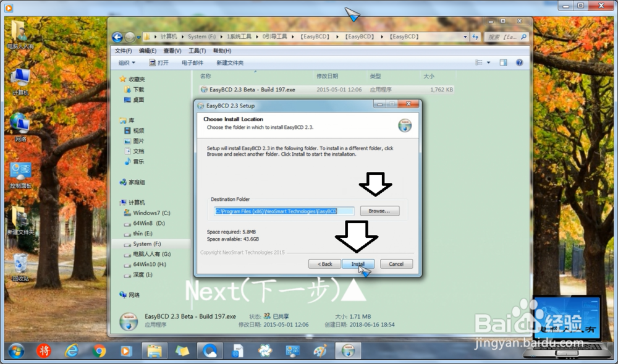Select 文档 library in navigation pane
The width and height of the screenshot is (618, 364).
pyautogui.click(x=134, y=151)
